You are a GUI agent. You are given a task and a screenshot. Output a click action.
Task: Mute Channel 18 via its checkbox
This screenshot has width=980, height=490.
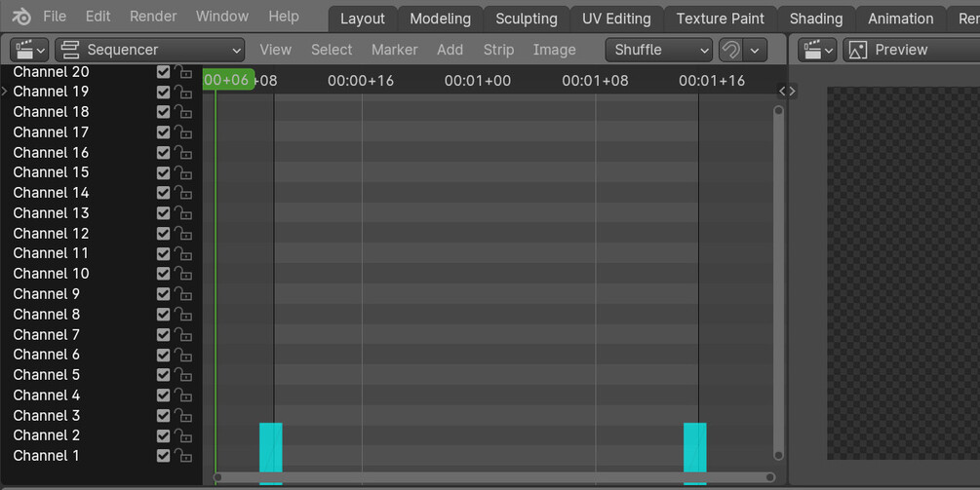click(x=163, y=112)
